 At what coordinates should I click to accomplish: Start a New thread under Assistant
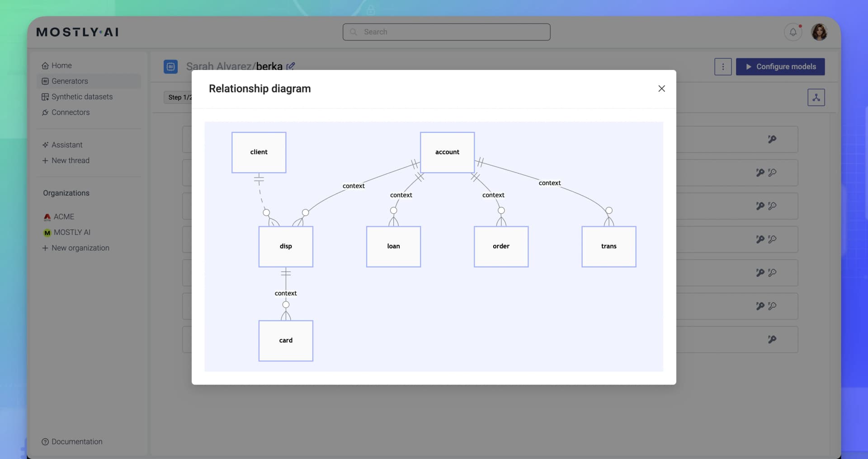71,160
